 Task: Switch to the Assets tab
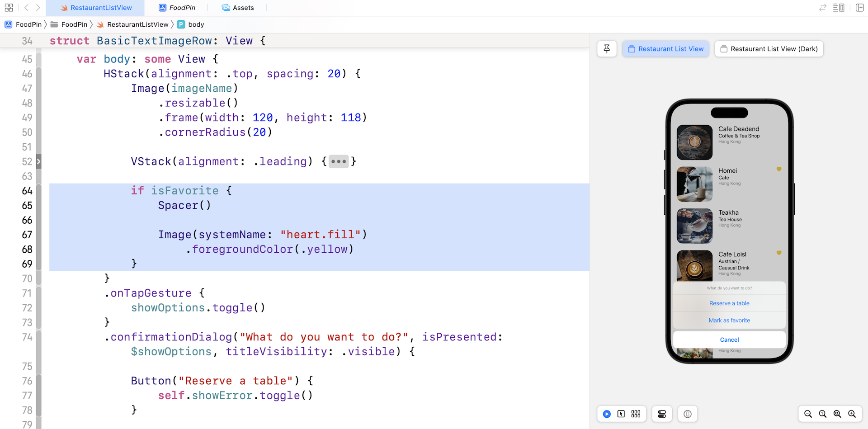238,8
